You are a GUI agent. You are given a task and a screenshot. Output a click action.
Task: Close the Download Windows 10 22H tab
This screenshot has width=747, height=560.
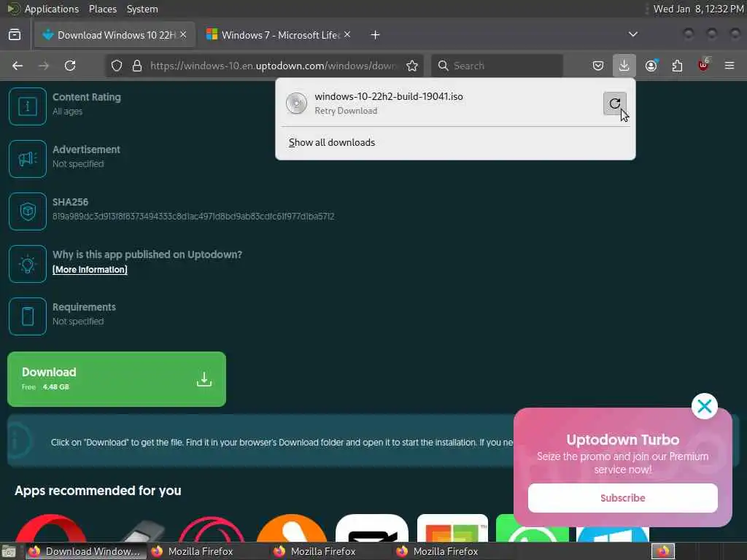tap(183, 35)
